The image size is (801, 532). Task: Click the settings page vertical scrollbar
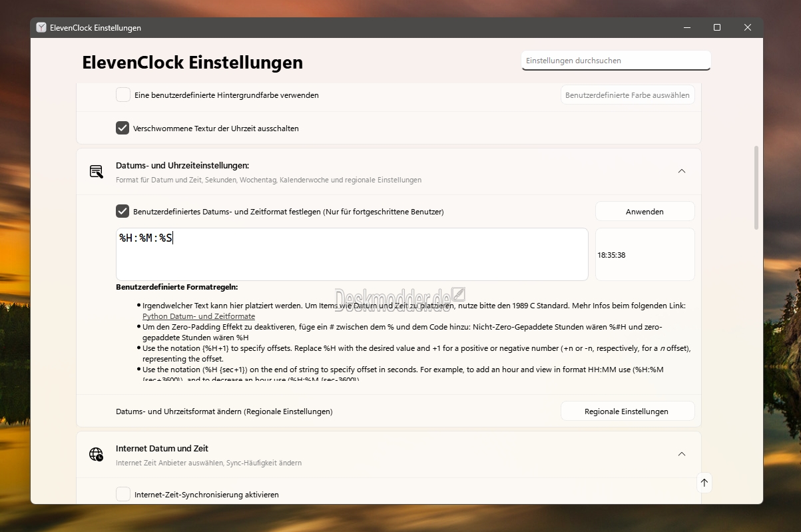[756, 188]
